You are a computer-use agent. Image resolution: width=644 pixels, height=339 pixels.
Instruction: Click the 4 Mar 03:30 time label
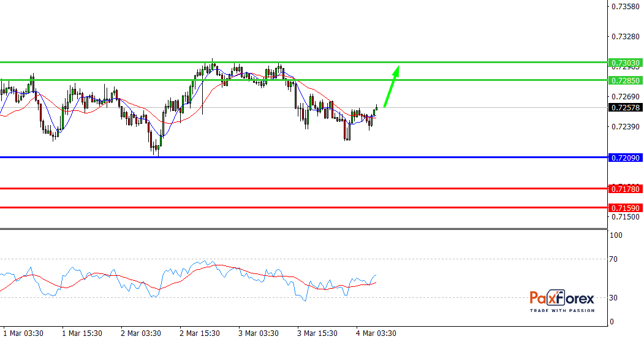coord(376,333)
